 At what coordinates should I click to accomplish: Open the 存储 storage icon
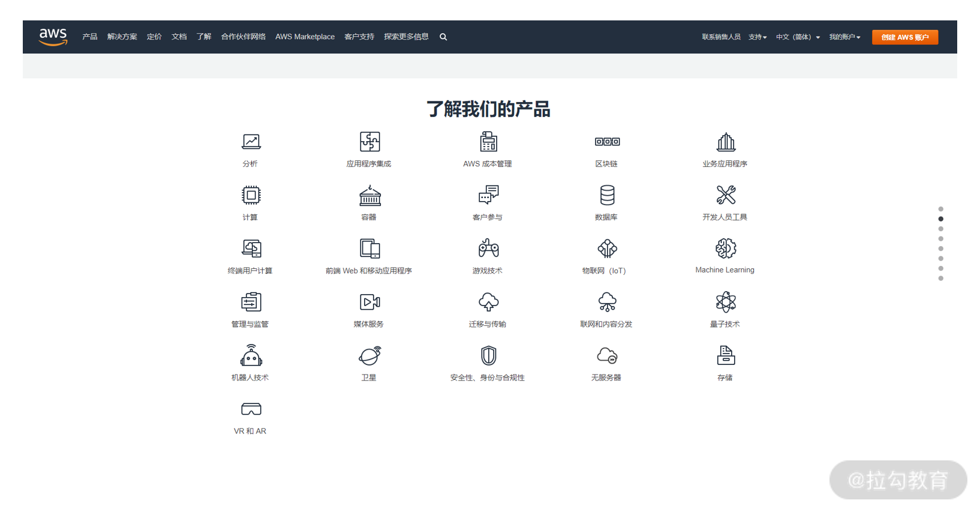726,355
